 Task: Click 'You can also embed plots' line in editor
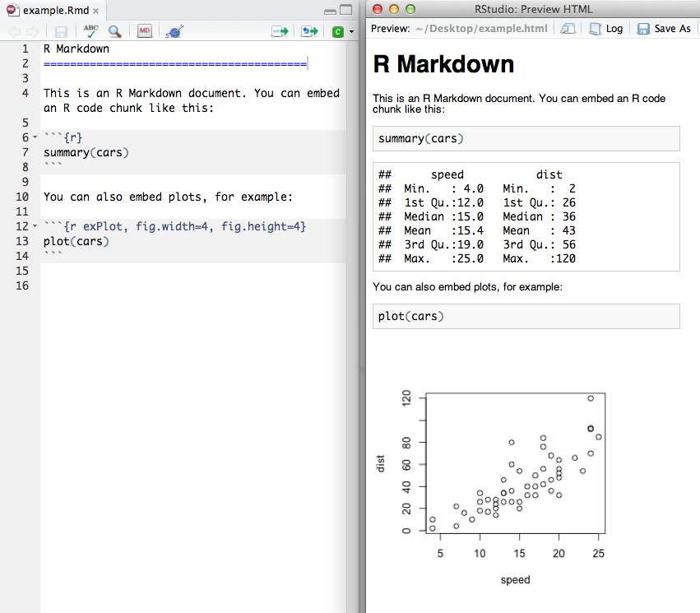168,197
